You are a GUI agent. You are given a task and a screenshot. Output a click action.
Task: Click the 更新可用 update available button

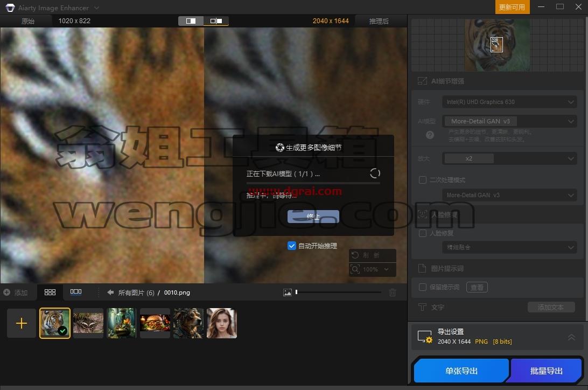tap(512, 7)
